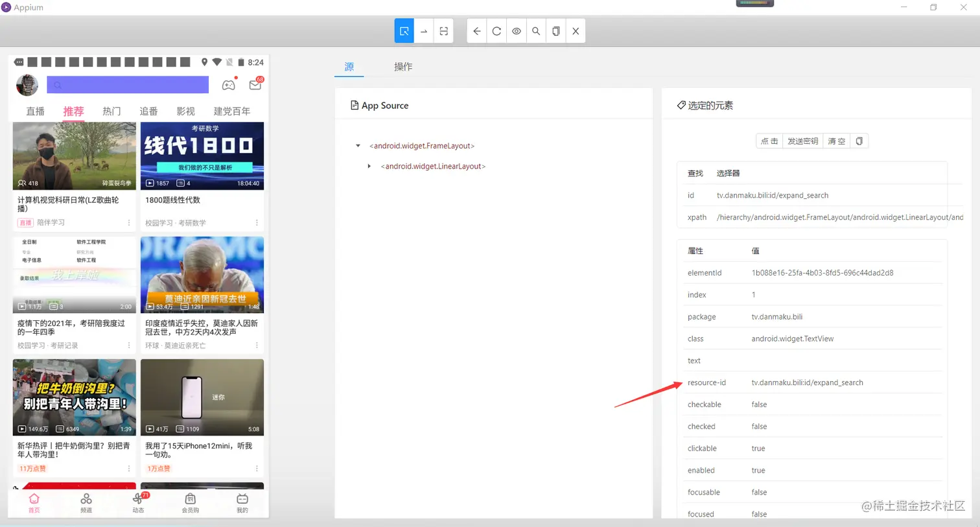This screenshot has height=527, width=980.
Task: Open the mail inbox icon with badge
Action: coord(255,85)
